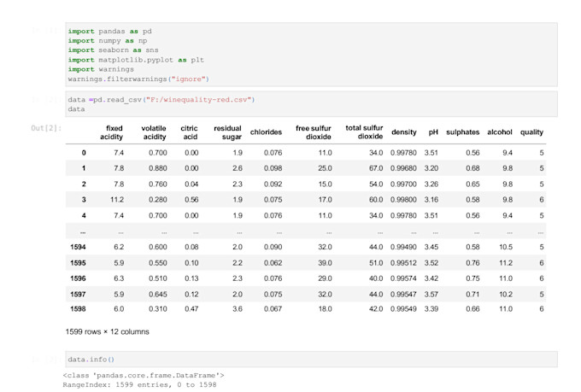Click density value 0.99512

click(403, 263)
